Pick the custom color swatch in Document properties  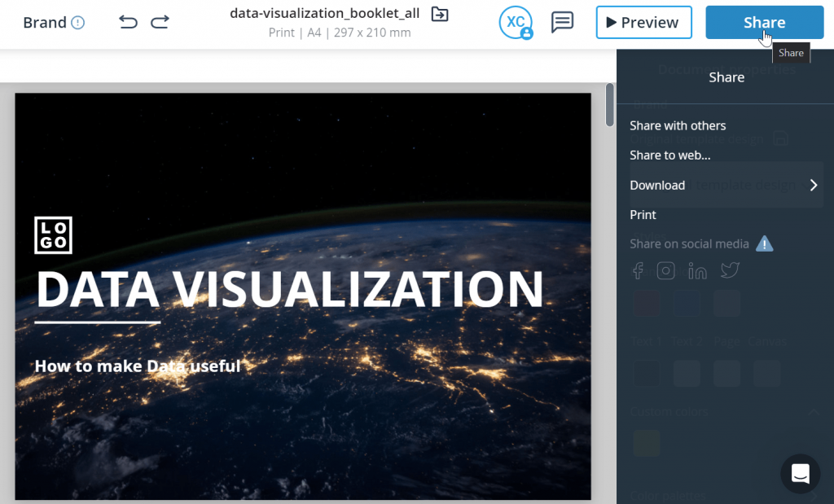[x=646, y=443]
